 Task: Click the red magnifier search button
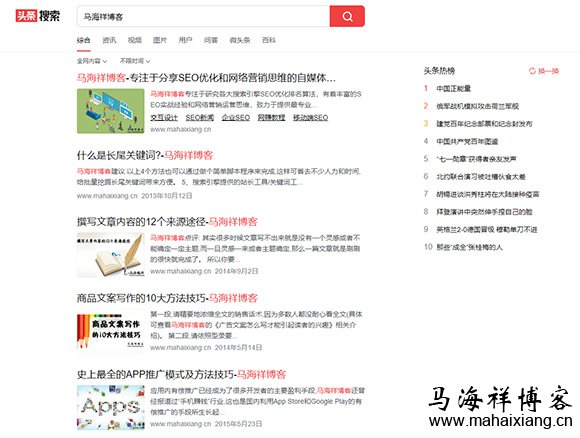coord(347,16)
